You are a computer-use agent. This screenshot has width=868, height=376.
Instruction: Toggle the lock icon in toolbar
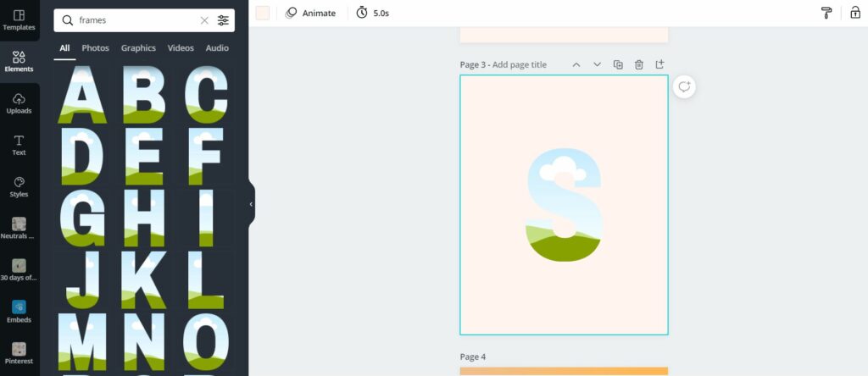tap(855, 13)
